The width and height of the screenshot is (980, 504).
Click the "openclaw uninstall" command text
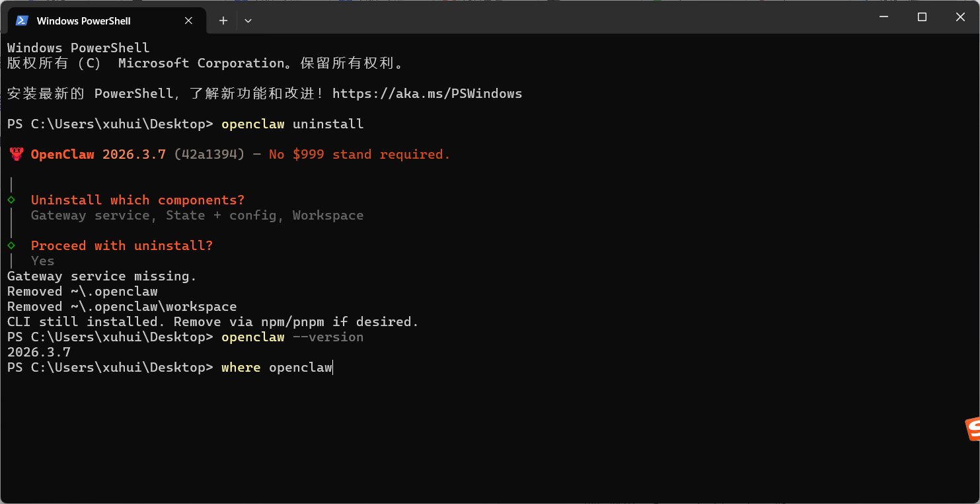click(x=292, y=124)
